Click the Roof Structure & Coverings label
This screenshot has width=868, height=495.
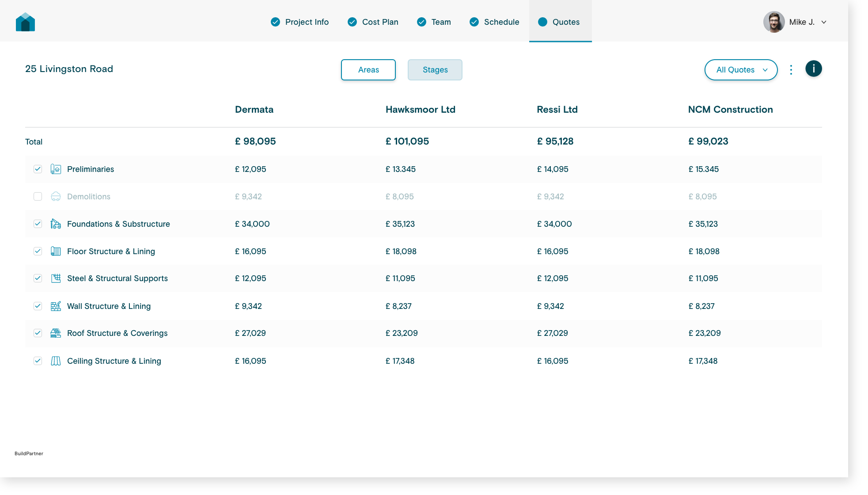[x=118, y=333]
